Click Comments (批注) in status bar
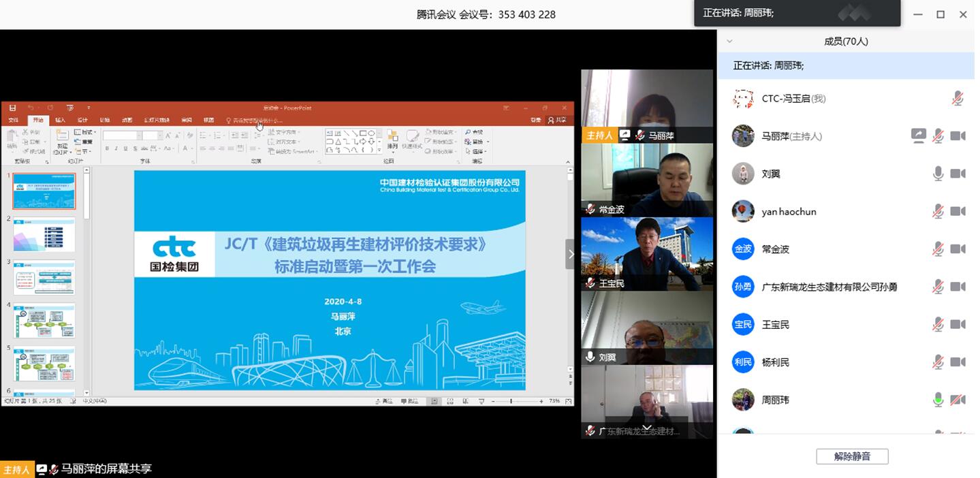The height and width of the screenshot is (478, 980). (409, 401)
